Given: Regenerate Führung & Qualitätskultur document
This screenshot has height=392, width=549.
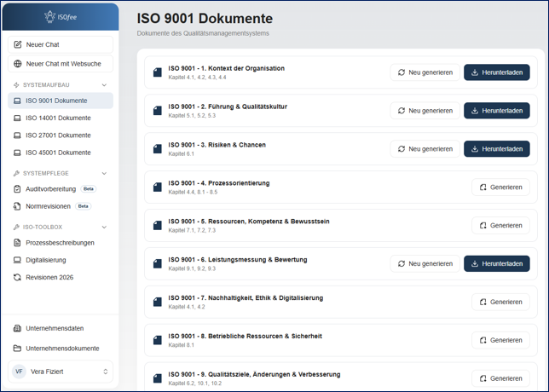Looking at the screenshot, I should tap(425, 111).
